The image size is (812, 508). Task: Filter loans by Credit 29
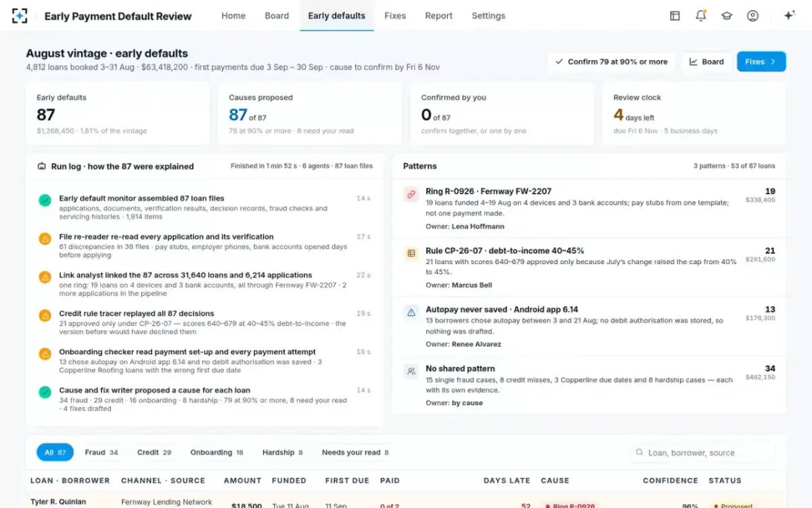click(154, 452)
